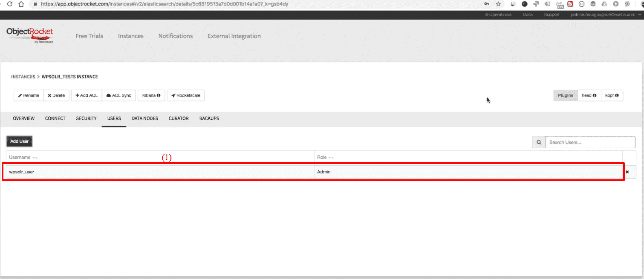Open the Backups tab
The image size is (644, 279).
209,118
